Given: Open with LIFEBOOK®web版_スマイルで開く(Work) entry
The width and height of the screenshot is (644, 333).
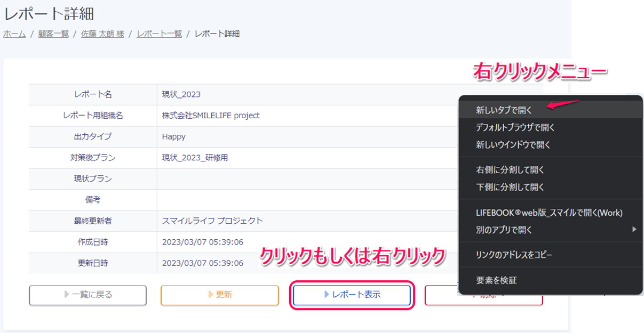Looking at the screenshot, I should (549, 213).
